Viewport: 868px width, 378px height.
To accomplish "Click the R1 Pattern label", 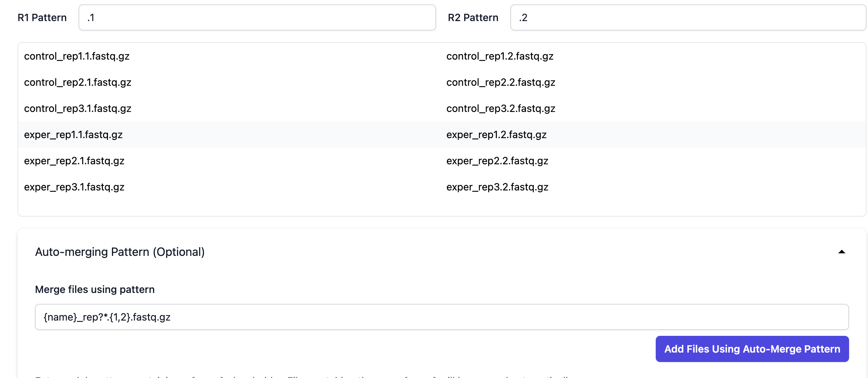I will (42, 17).
